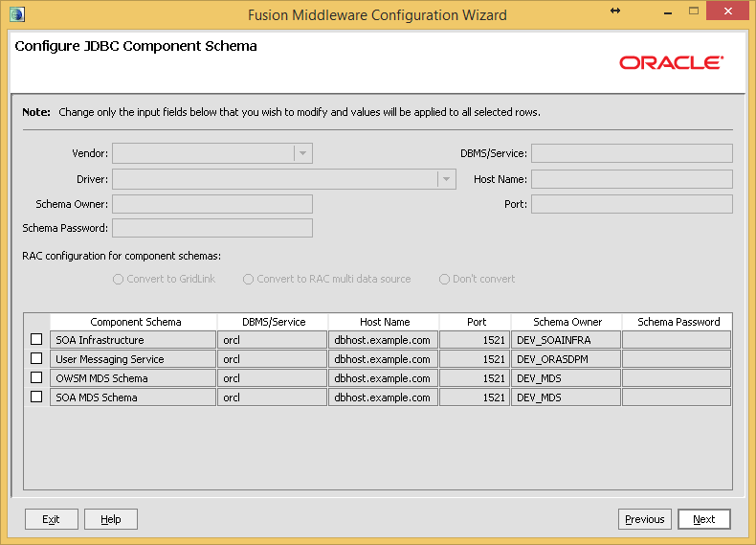The width and height of the screenshot is (756, 545).
Task: Click the DEV_SOAINFRA schema owner cell
Action: 566,340
